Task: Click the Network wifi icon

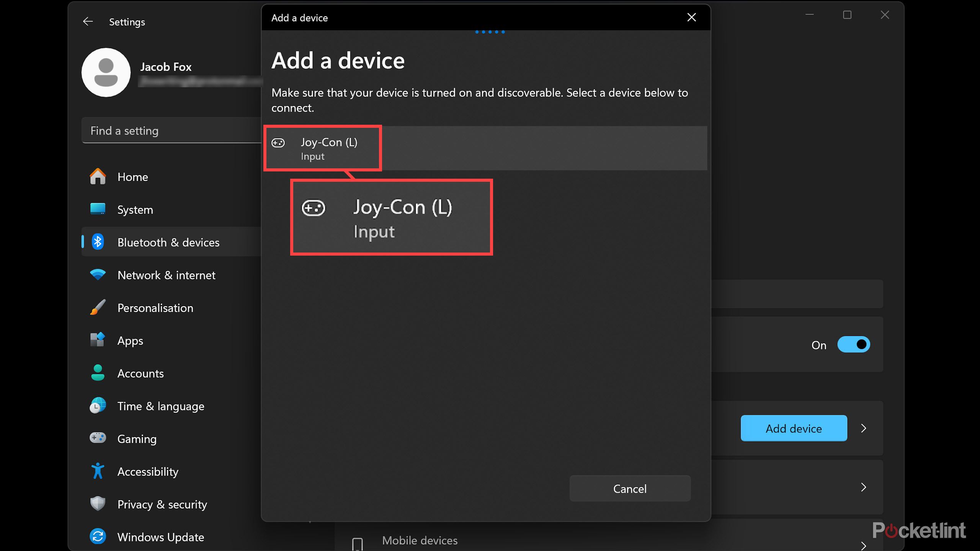Action: tap(98, 275)
